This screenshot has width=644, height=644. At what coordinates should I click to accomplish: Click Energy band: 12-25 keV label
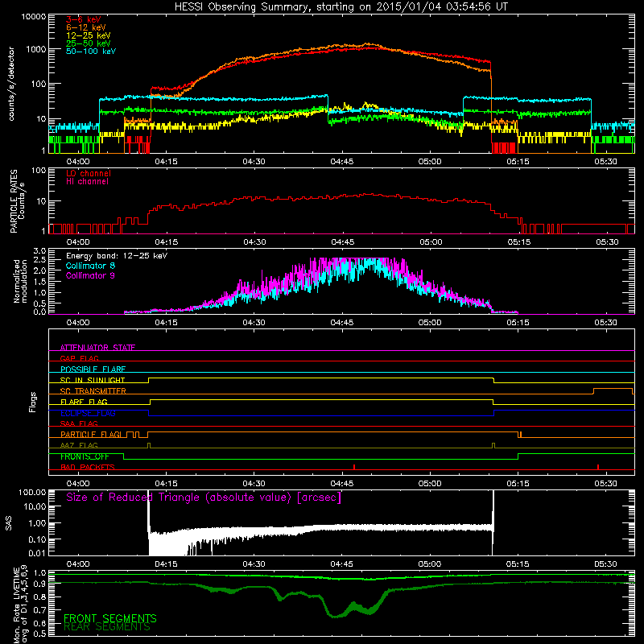tap(117, 256)
